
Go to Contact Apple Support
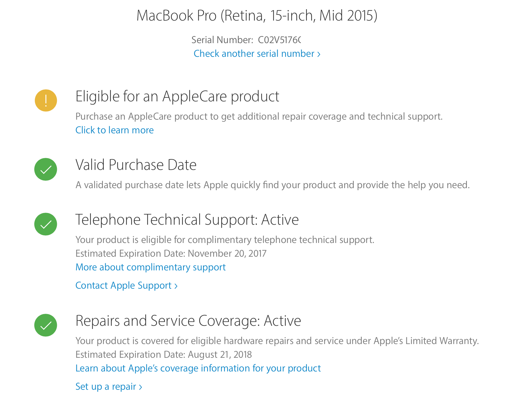[x=126, y=286]
